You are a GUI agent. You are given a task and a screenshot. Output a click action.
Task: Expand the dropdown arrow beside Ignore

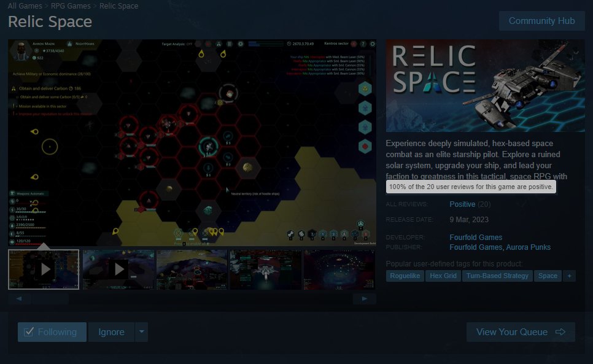click(141, 332)
